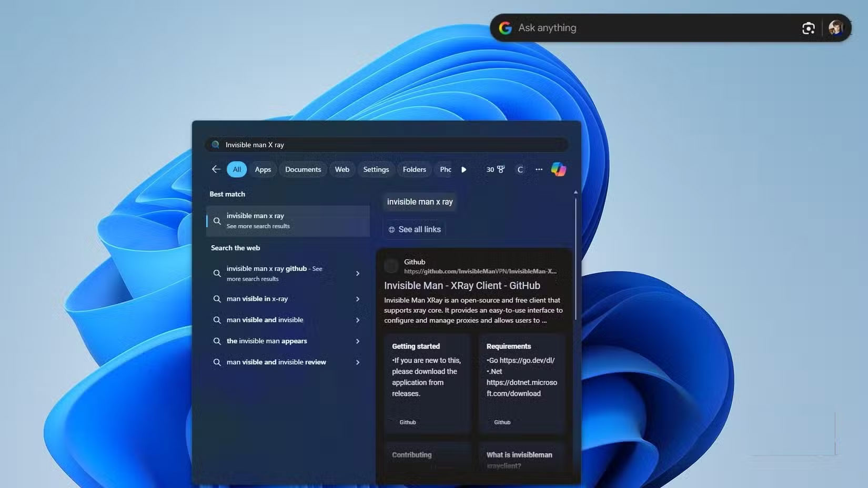Click the invisible man x ray query chip
868x488 pixels.
coord(419,201)
